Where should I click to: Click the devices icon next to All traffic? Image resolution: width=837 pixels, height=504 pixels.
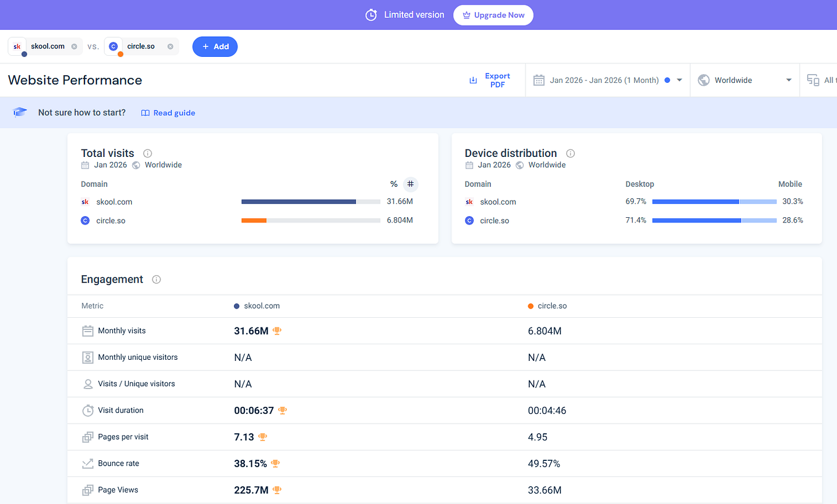tap(813, 80)
